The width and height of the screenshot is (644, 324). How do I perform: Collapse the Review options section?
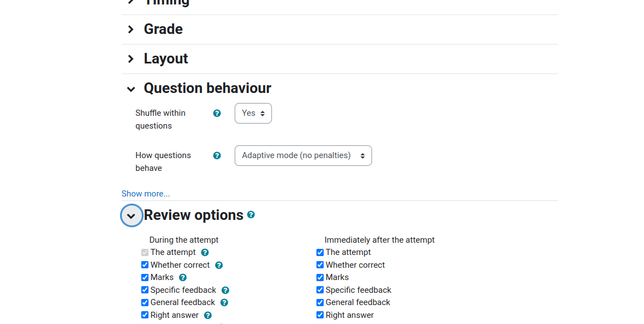point(131,215)
